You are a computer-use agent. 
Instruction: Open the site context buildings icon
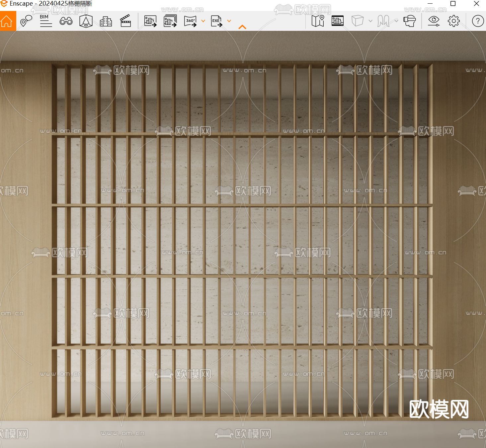106,21
